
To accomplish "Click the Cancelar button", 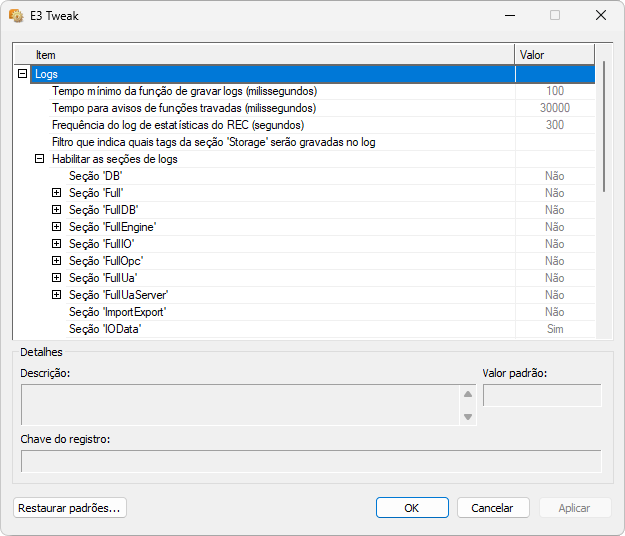I will (x=493, y=508).
